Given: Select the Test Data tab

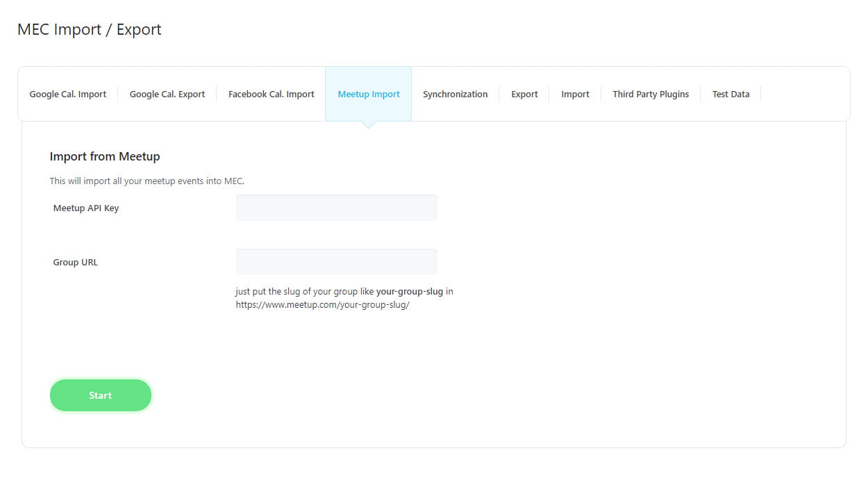Looking at the screenshot, I should click(731, 94).
